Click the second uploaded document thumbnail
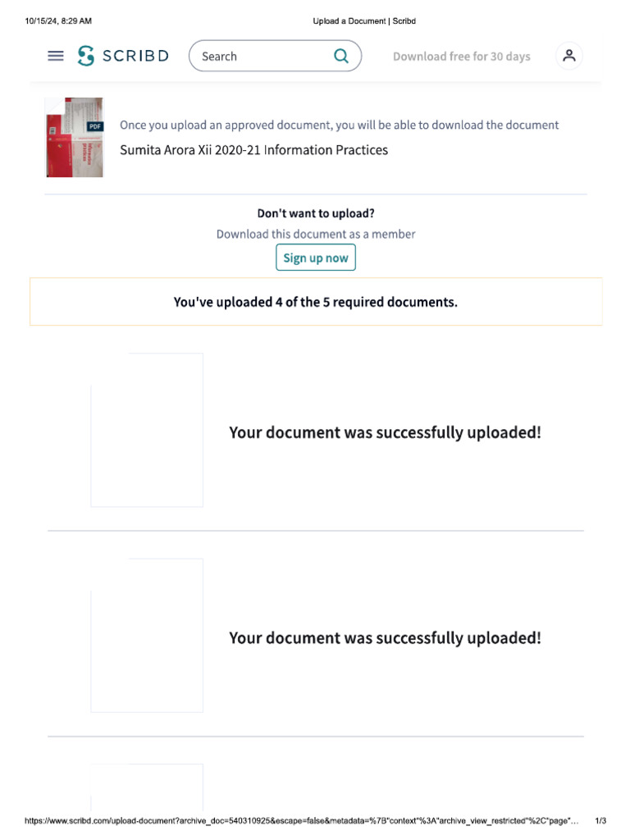 pyautogui.click(x=147, y=635)
